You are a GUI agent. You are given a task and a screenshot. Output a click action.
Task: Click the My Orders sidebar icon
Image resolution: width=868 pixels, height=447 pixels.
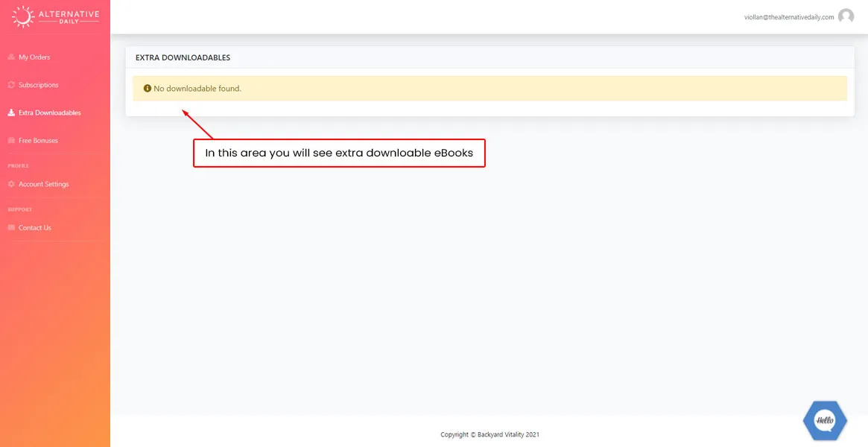click(11, 57)
